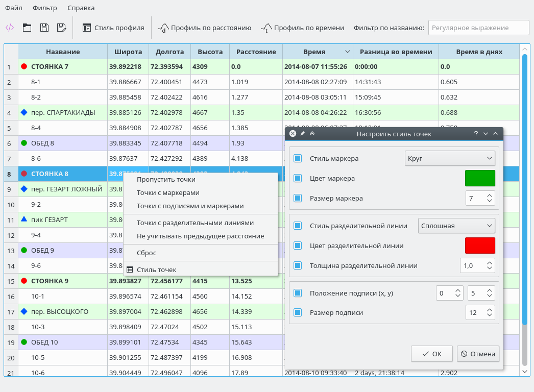Click the pink GPX code icon
Viewport: 534px width, 392px height.
pos(10,28)
